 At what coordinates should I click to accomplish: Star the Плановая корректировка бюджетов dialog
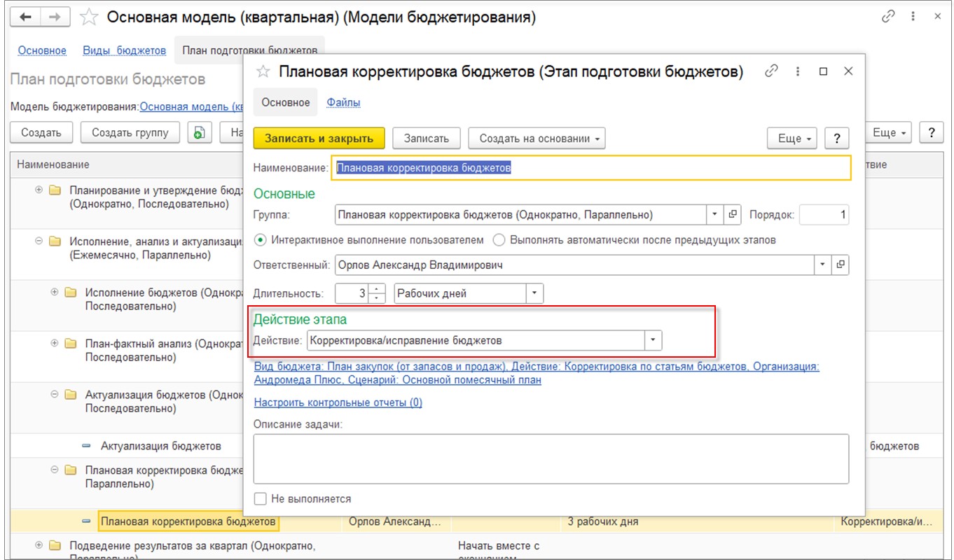pyautogui.click(x=263, y=71)
